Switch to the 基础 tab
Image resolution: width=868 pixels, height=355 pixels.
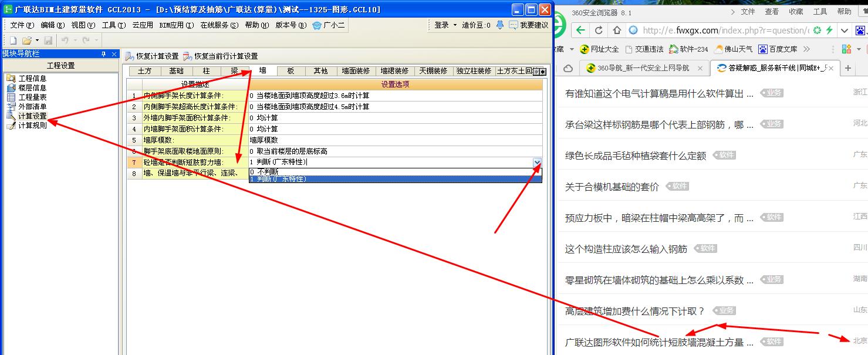pos(176,71)
